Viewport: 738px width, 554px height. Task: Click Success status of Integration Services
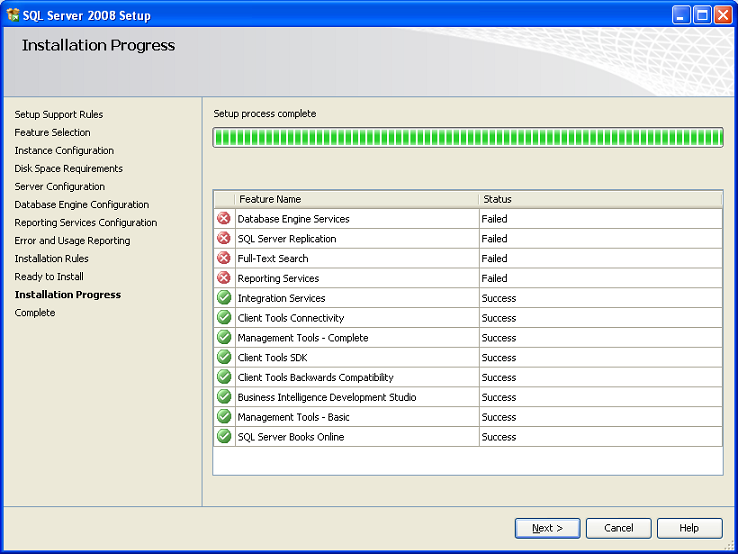click(498, 298)
